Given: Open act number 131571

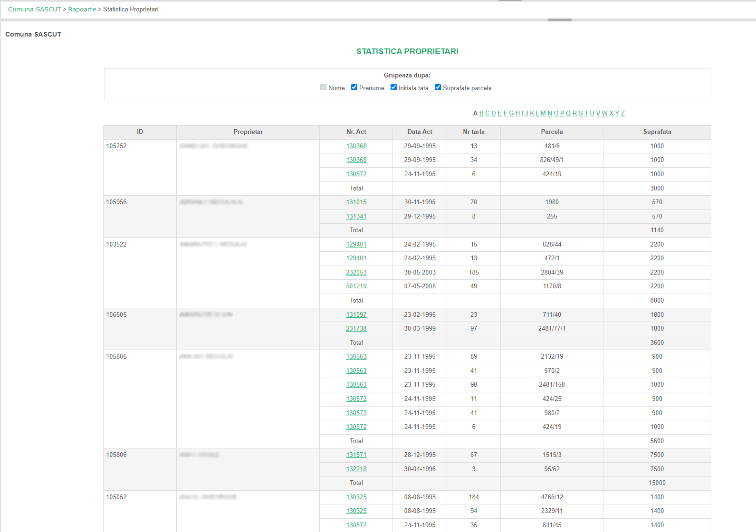Looking at the screenshot, I should (356, 455).
